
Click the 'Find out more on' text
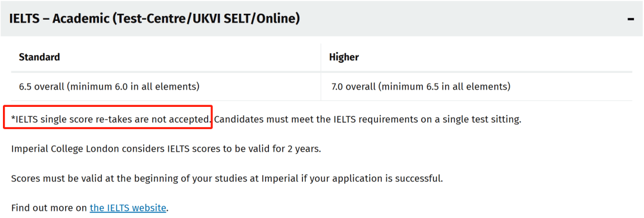[x=49, y=208]
